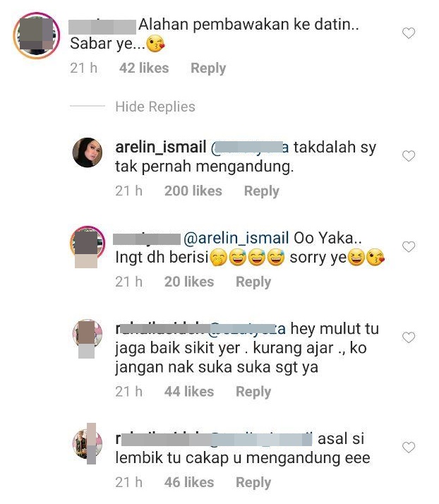Image resolution: width=439 pixels, height=504 pixels.
Task: Open top commenter's story-ringed avatar
Action: point(36,35)
